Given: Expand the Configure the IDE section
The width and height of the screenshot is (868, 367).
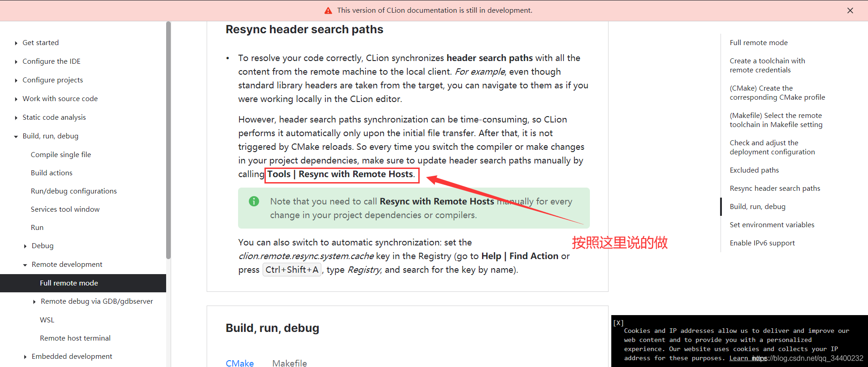Looking at the screenshot, I should (16, 61).
